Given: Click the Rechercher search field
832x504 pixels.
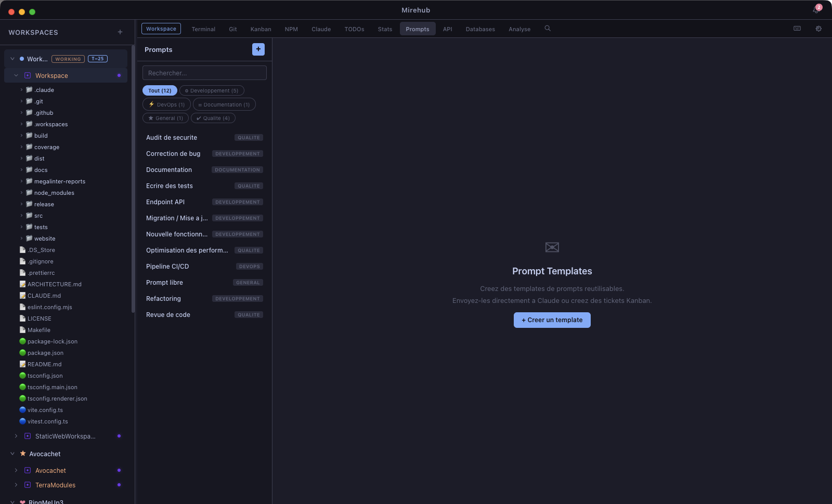Looking at the screenshot, I should [204, 73].
